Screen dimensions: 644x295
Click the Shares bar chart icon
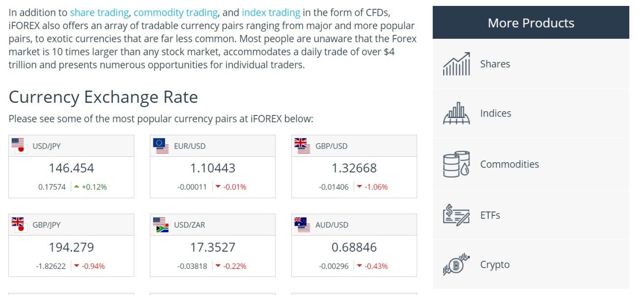[456, 64]
